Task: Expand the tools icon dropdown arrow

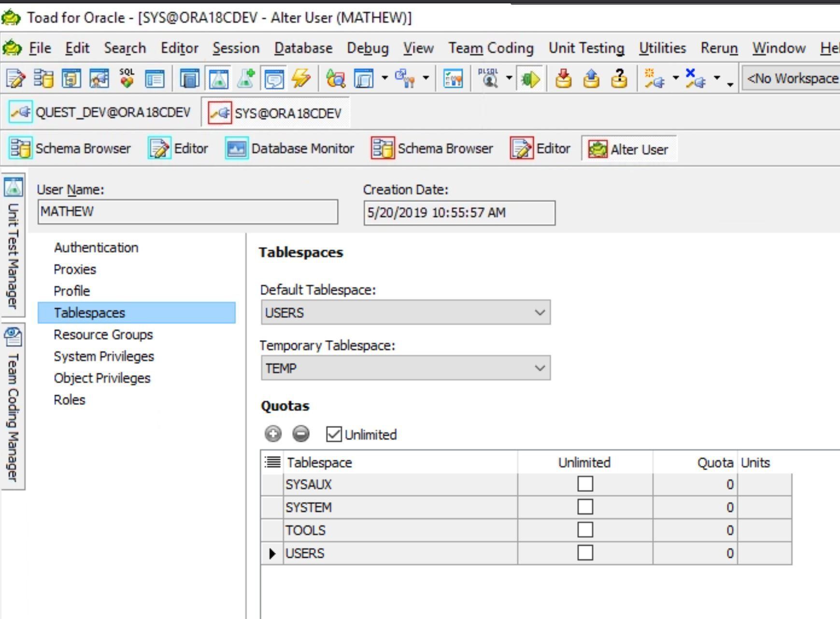Action: (x=426, y=77)
